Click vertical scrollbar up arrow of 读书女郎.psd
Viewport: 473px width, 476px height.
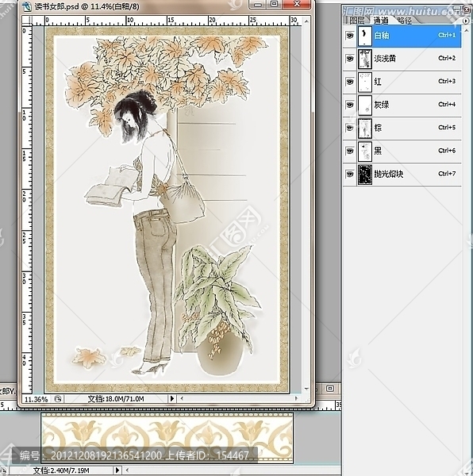click(x=306, y=21)
